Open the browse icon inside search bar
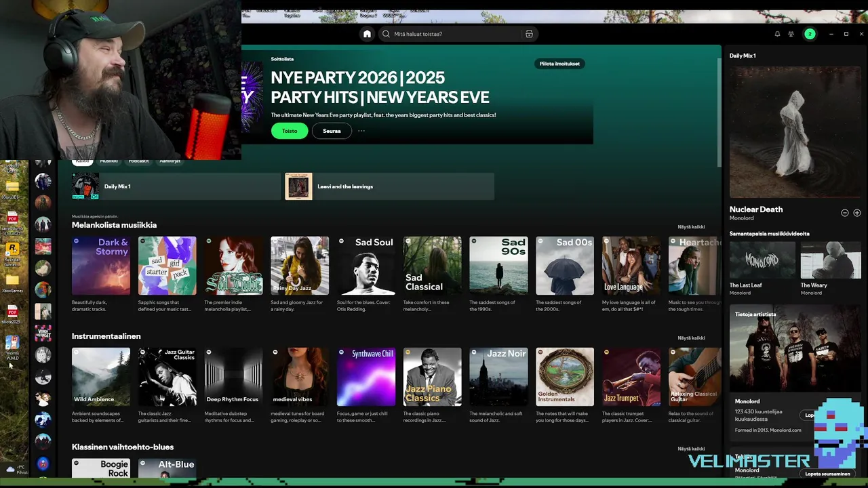 coord(530,34)
